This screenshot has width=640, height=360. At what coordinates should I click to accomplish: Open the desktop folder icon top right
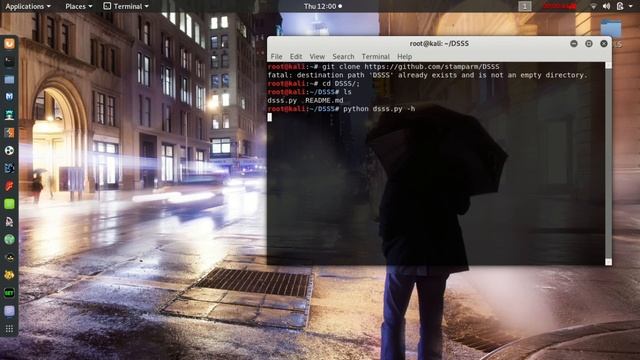point(611,29)
